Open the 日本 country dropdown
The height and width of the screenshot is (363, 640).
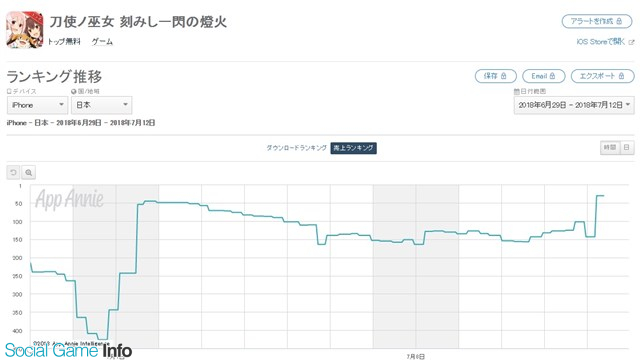click(102, 105)
